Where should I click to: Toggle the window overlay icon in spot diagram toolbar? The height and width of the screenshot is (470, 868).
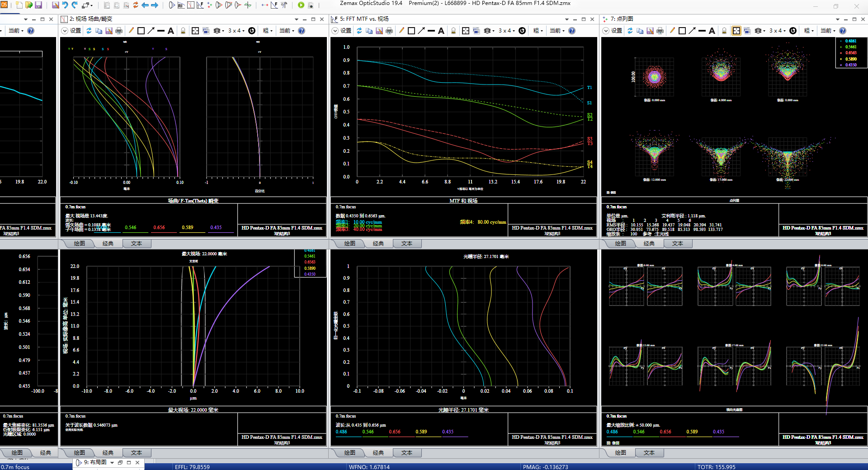(x=747, y=31)
